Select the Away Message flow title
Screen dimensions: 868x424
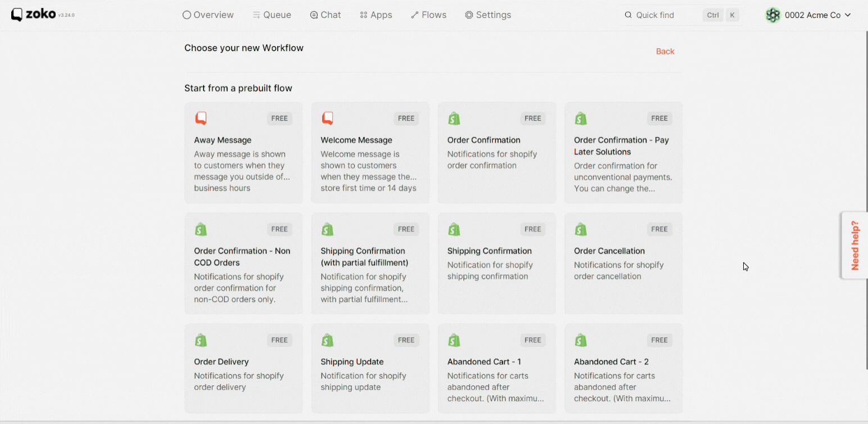tap(223, 140)
